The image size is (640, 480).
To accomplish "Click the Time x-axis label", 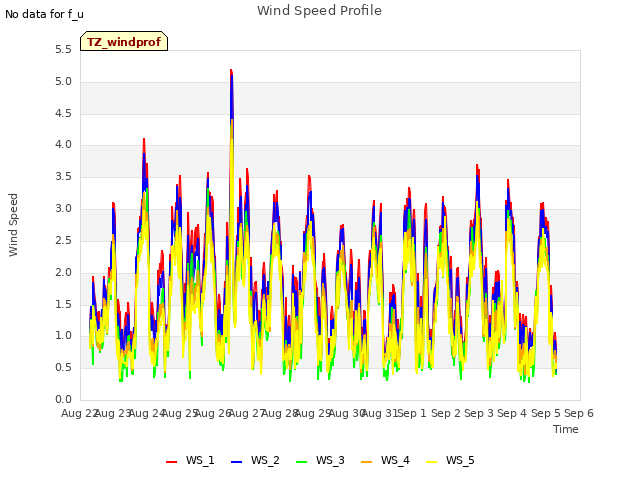I will [566, 429].
